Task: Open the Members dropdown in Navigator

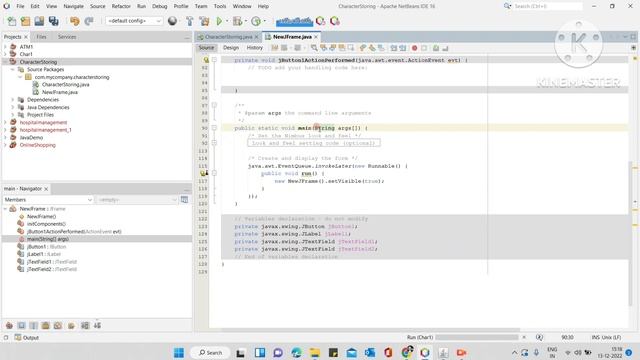Action: coord(48,200)
